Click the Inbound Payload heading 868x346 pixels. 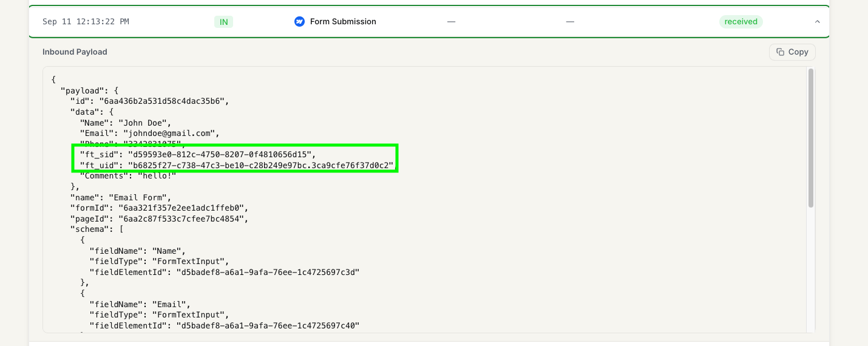coord(75,52)
